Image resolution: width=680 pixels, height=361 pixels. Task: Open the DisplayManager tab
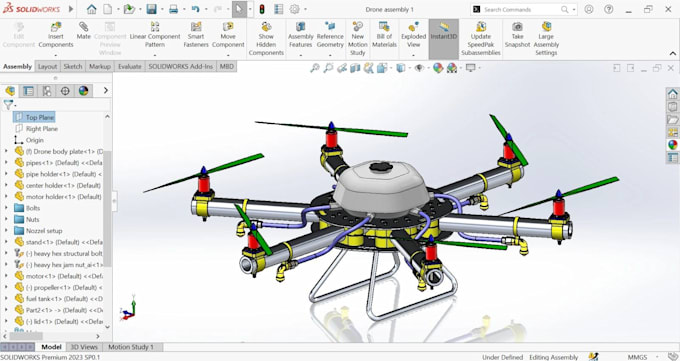click(x=83, y=91)
